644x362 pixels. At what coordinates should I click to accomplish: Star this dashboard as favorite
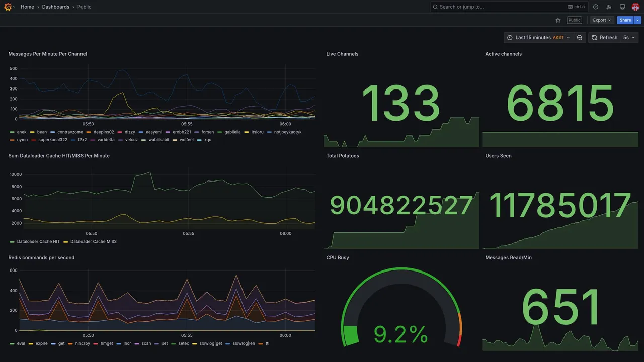pyautogui.click(x=558, y=20)
